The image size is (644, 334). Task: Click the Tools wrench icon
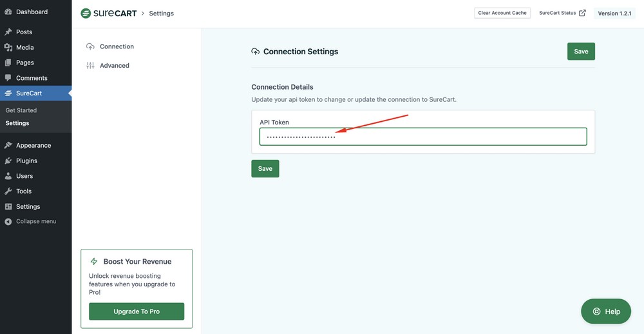point(8,192)
